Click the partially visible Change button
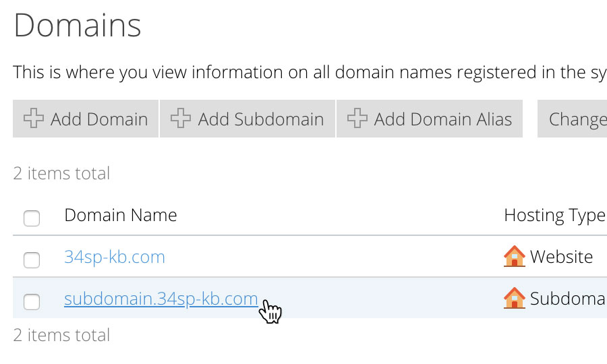607x364 pixels. pos(572,119)
